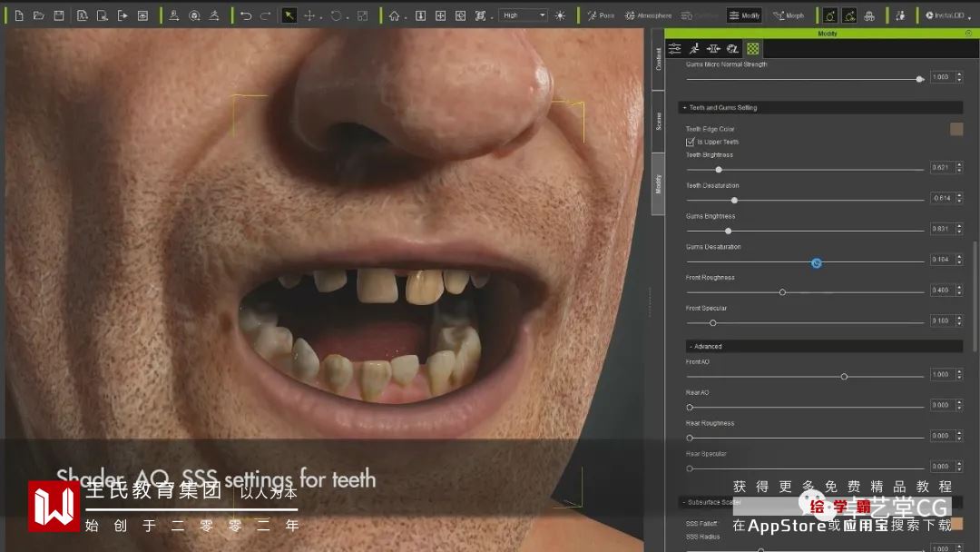Click the second green-bordered sculpt icon
Image resolution: width=980 pixels, height=552 pixels.
point(849,15)
